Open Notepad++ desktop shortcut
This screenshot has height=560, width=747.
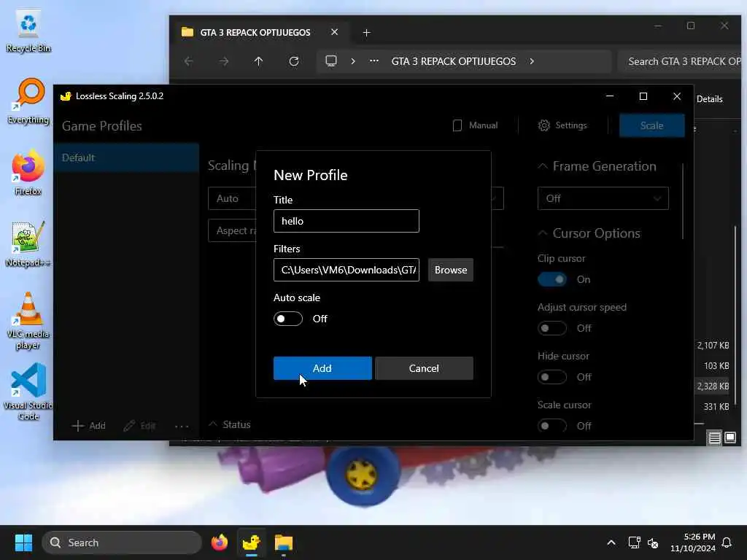coord(28,244)
